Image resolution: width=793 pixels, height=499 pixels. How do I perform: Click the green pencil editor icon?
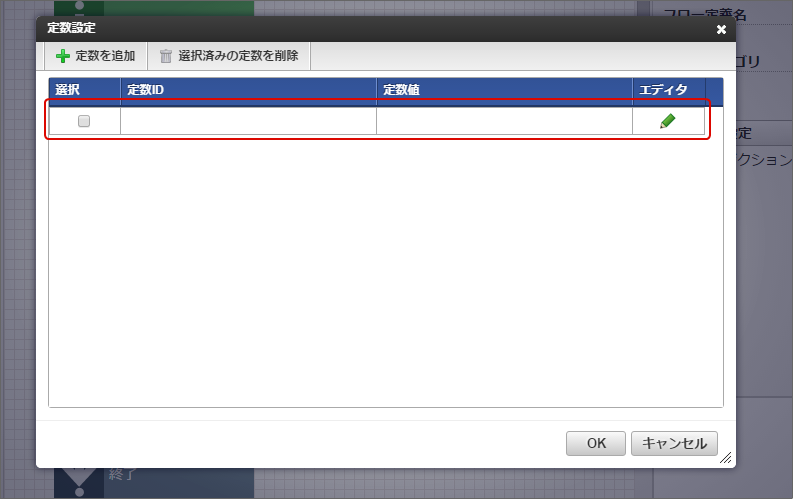(x=668, y=121)
